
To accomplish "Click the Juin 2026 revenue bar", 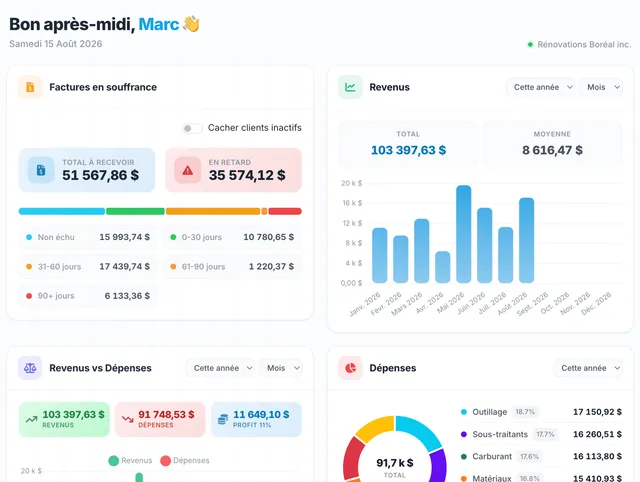I will point(484,245).
